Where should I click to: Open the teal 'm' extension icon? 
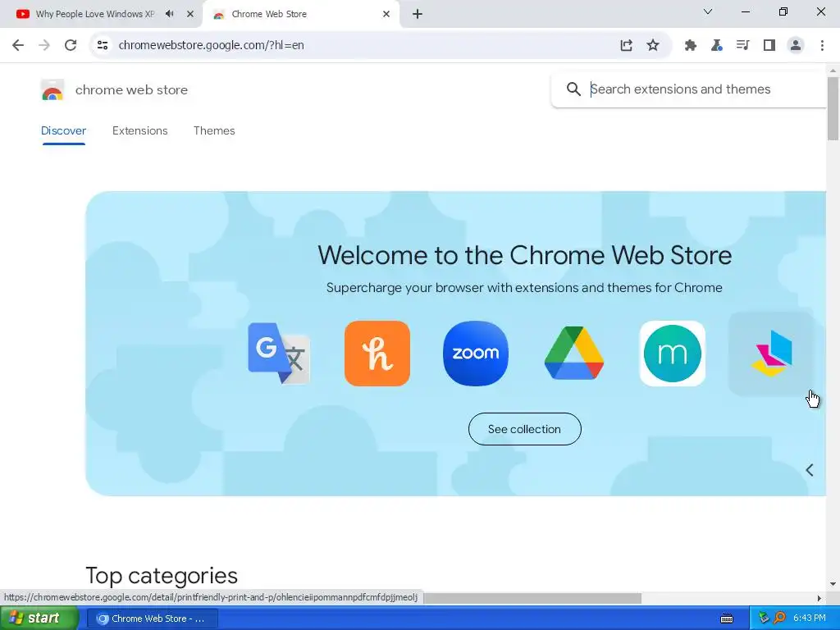673,354
